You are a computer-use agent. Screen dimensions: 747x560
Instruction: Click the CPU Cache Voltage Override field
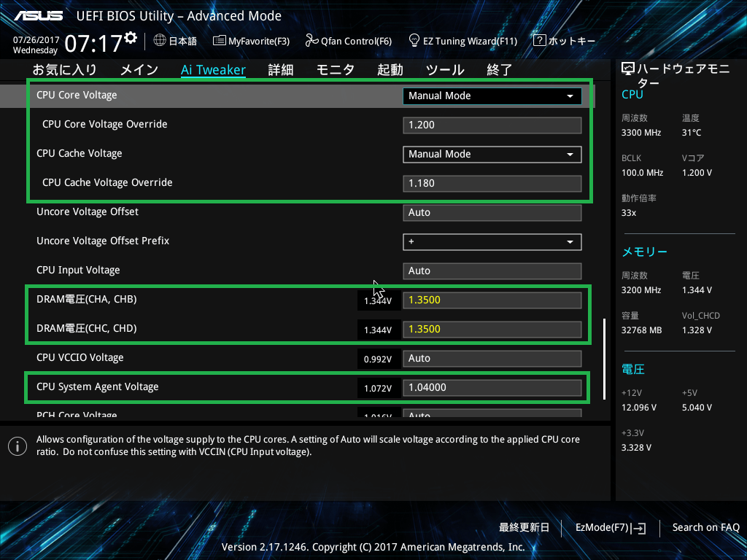[x=492, y=183]
